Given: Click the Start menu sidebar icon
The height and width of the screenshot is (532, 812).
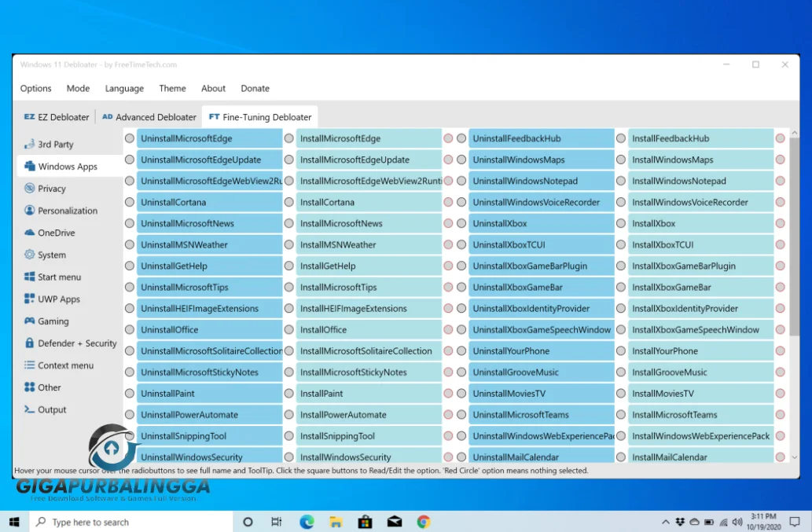Looking at the screenshot, I should click(x=30, y=277).
